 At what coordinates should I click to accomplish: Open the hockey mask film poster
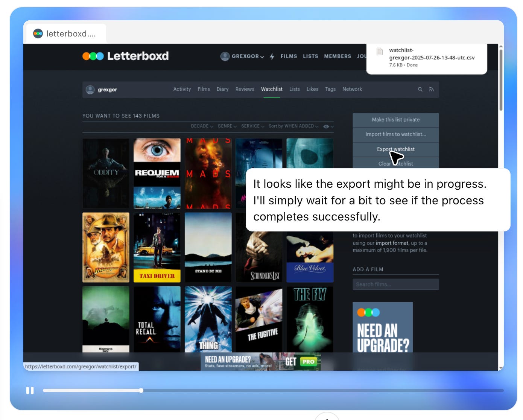[310, 153]
